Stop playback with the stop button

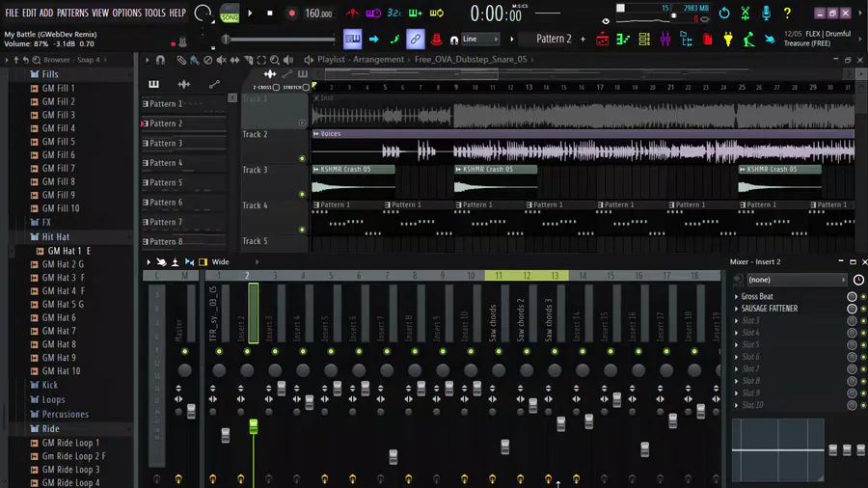coord(270,14)
